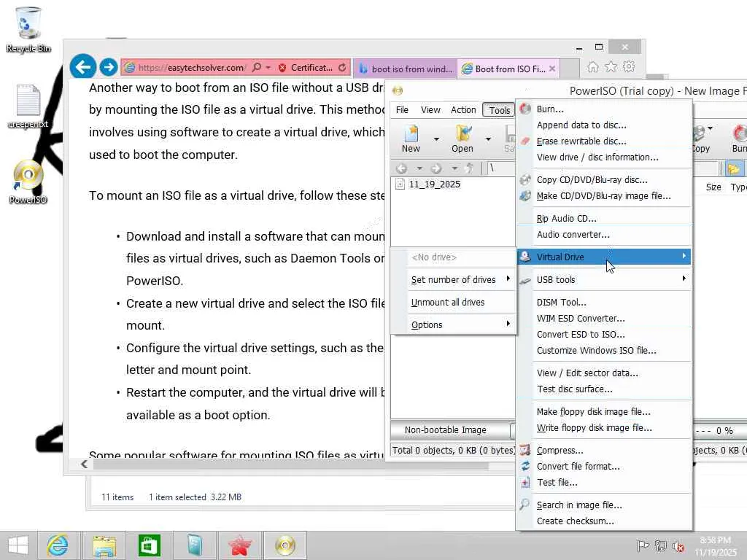Screen dimensions: 747x560
Task: Click the Tools menu in PowerISO
Action: pos(499,110)
